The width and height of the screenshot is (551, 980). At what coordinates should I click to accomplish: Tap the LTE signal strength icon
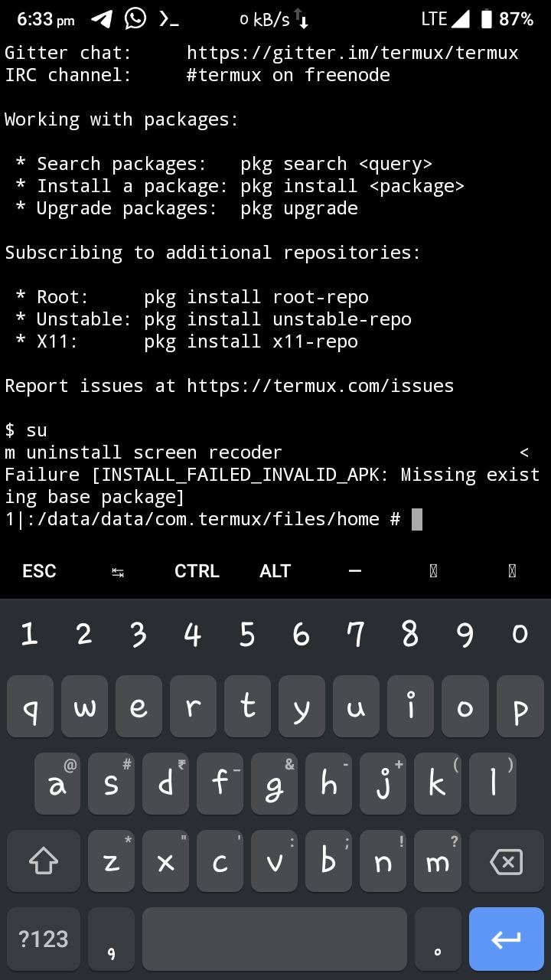click(x=461, y=19)
